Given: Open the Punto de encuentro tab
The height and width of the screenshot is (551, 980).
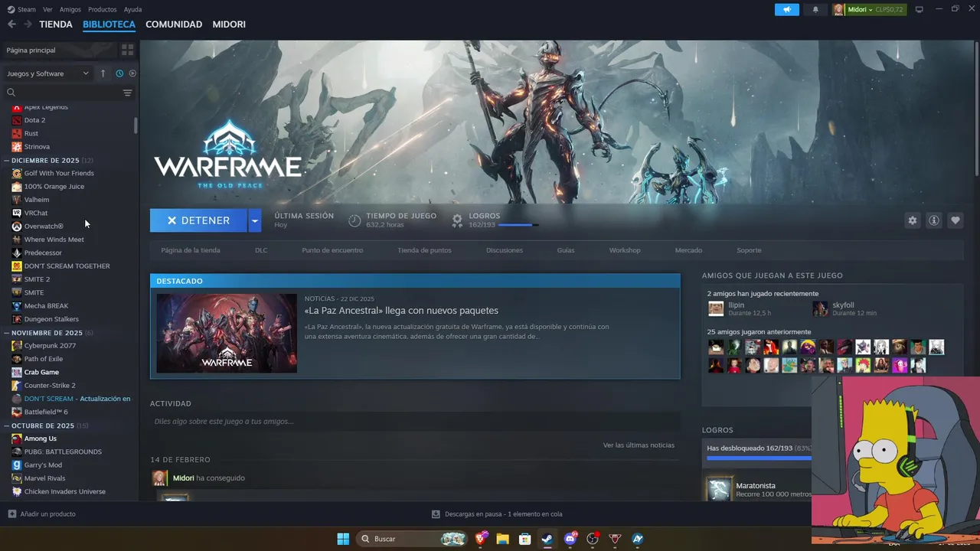Looking at the screenshot, I should pyautogui.click(x=332, y=250).
